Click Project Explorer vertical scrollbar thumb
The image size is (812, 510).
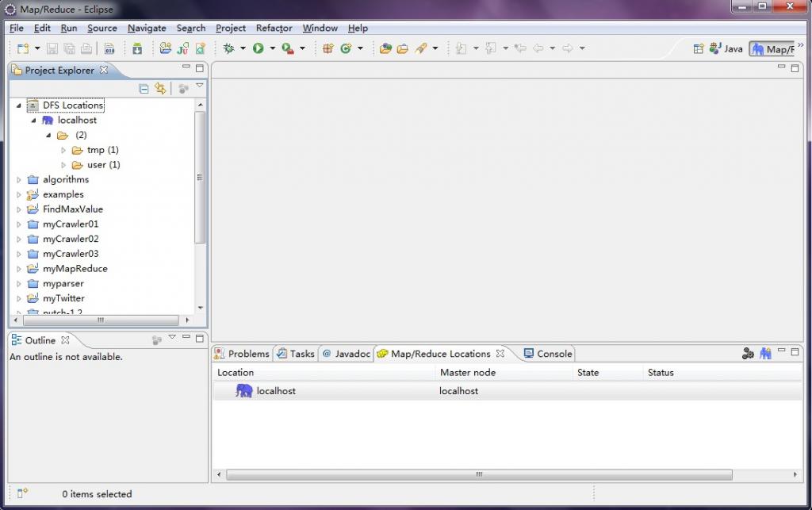200,177
